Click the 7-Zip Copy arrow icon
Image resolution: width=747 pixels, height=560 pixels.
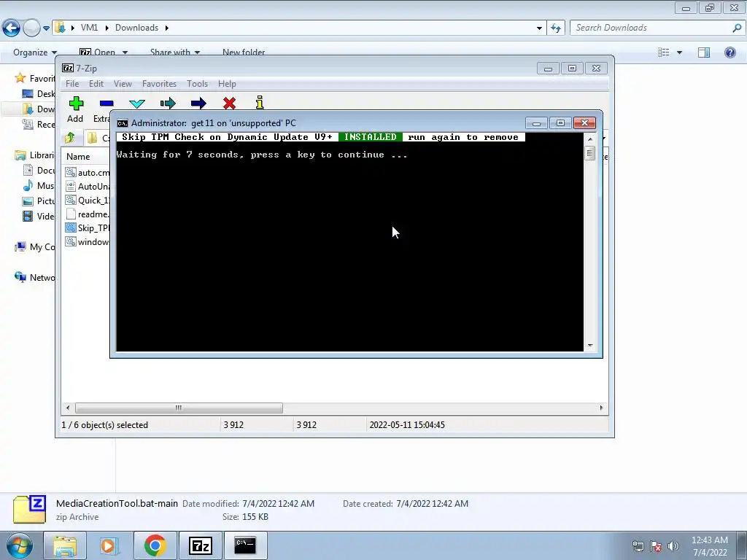coord(168,104)
